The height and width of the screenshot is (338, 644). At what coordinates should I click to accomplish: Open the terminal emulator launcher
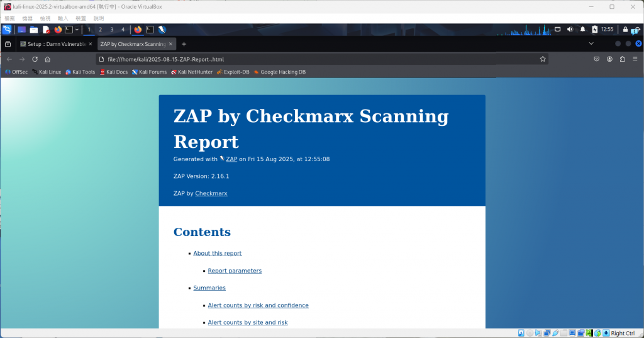69,30
